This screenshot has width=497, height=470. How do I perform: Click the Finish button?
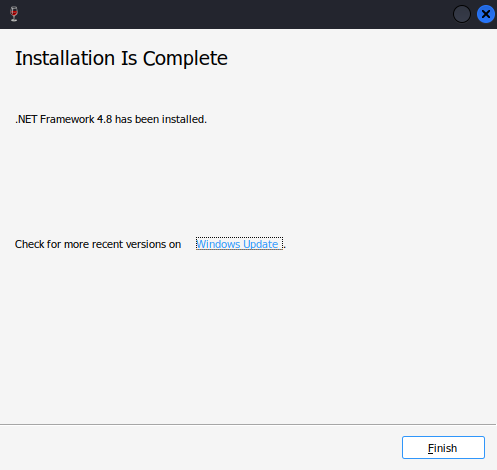click(443, 448)
